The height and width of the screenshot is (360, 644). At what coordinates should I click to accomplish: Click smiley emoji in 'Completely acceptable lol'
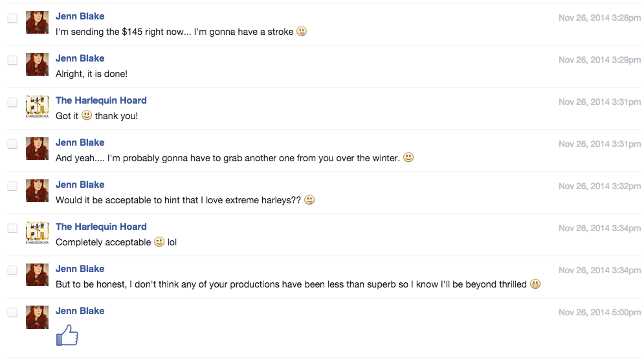click(159, 242)
